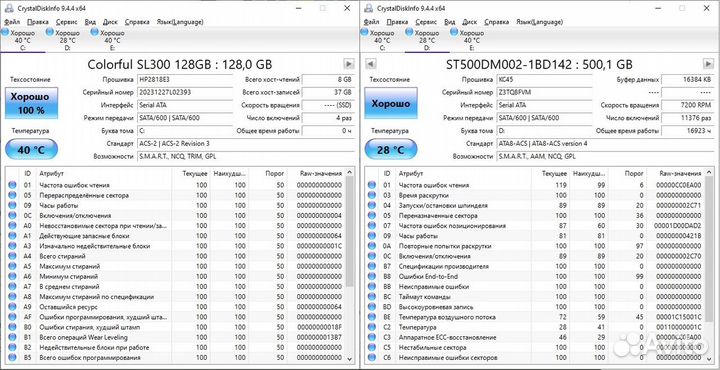Click Хорошо 100 % health status button
This screenshot has width=720, height=370.
coord(31,104)
